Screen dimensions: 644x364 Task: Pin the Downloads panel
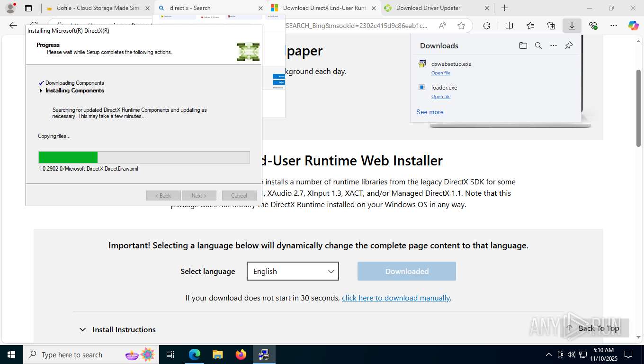pyautogui.click(x=569, y=45)
